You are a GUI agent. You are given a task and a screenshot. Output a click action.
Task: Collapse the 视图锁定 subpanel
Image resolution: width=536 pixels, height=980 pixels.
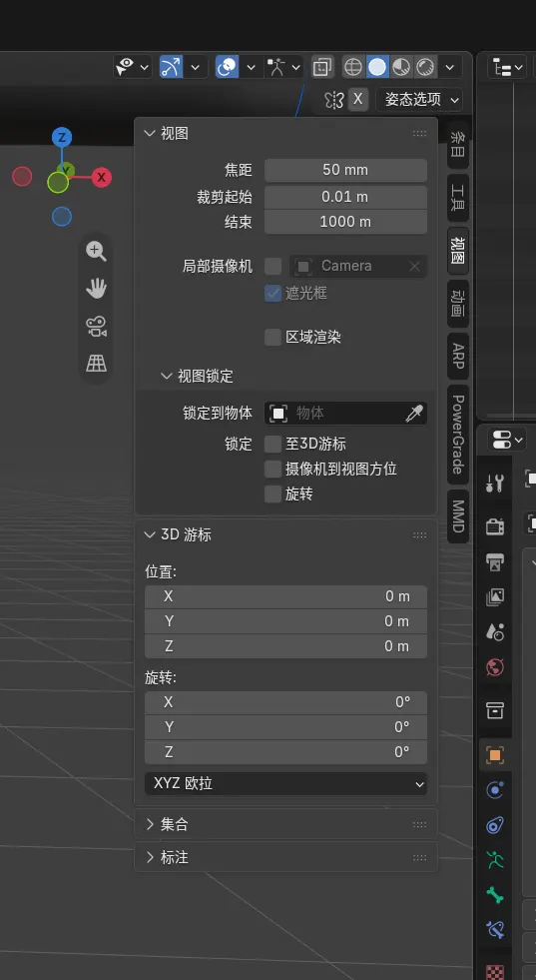coord(166,377)
